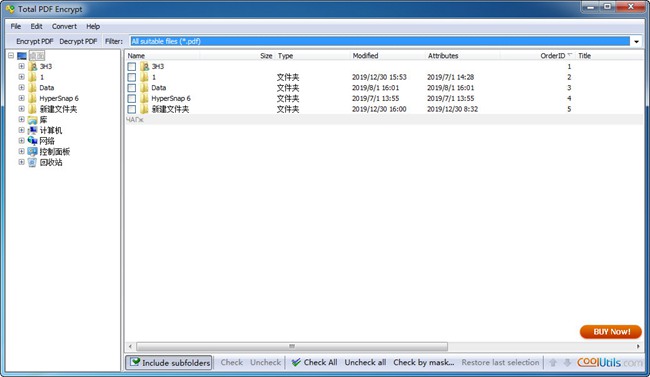The width and height of the screenshot is (650, 377).
Task: Click the Uncheck all button
Action: pyautogui.click(x=365, y=362)
